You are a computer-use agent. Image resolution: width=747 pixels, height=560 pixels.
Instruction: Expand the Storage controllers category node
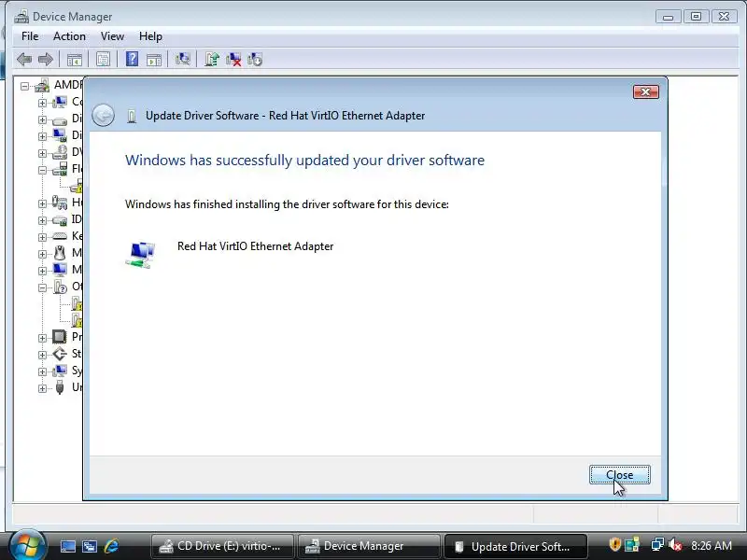[x=42, y=355]
